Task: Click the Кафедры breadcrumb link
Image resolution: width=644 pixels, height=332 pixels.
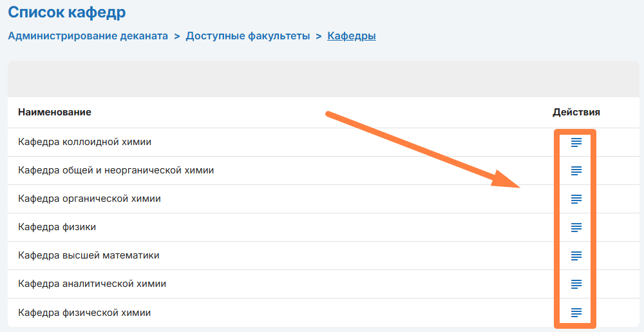Action: (x=352, y=36)
